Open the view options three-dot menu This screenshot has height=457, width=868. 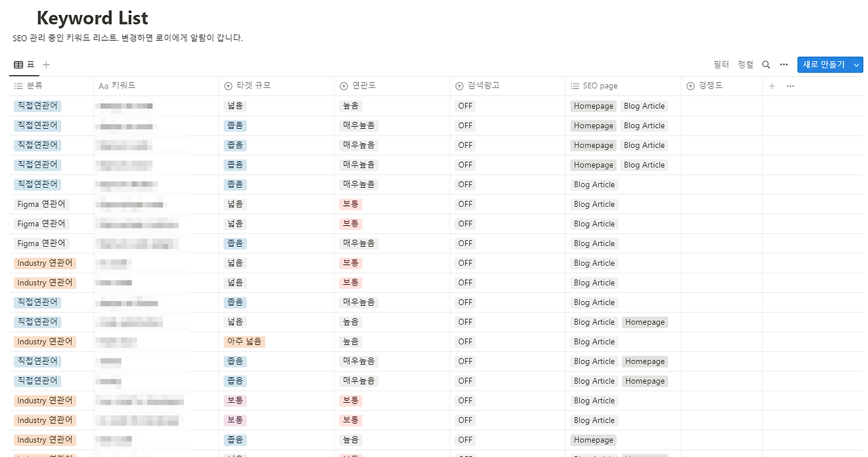pyautogui.click(x=784, y=64)
